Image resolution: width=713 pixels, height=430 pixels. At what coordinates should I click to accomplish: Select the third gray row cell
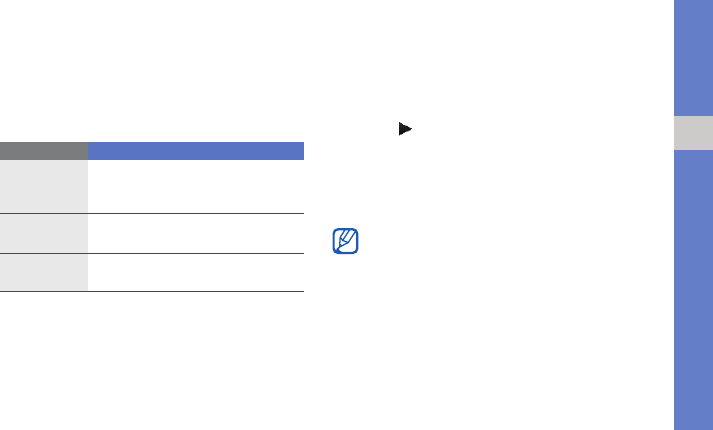click(x=44, y=272)
